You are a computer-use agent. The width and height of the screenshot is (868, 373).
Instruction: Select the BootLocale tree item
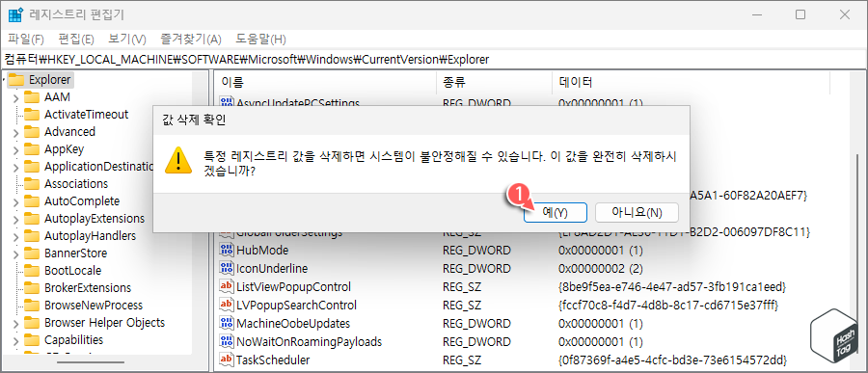pos(72,271)
